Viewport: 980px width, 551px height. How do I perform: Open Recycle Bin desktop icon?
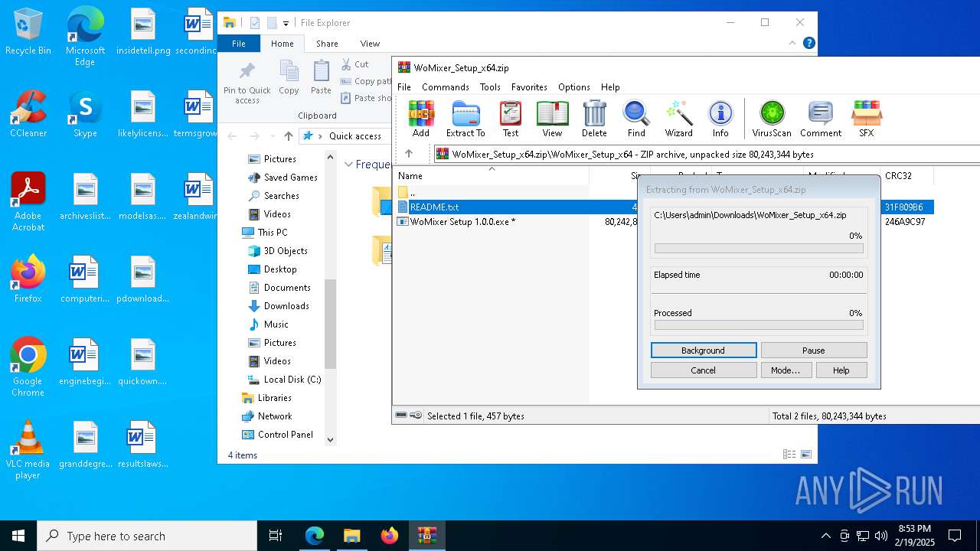[28, 32]
